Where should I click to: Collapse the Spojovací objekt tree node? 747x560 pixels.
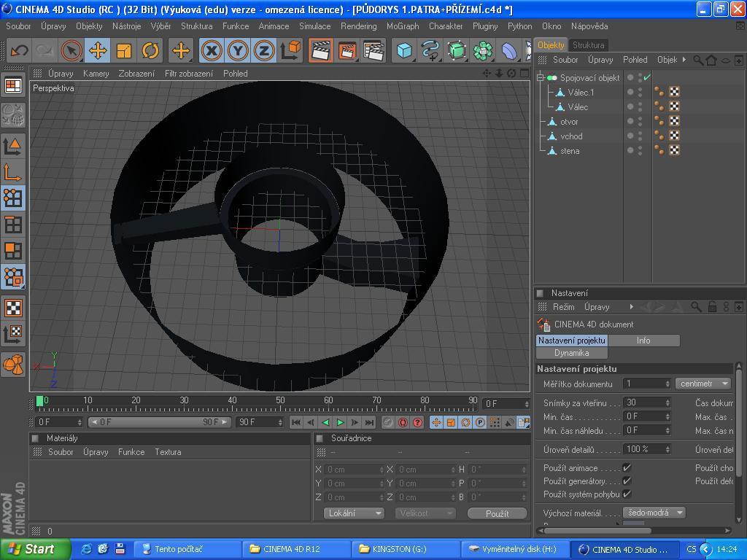(541, 77)
